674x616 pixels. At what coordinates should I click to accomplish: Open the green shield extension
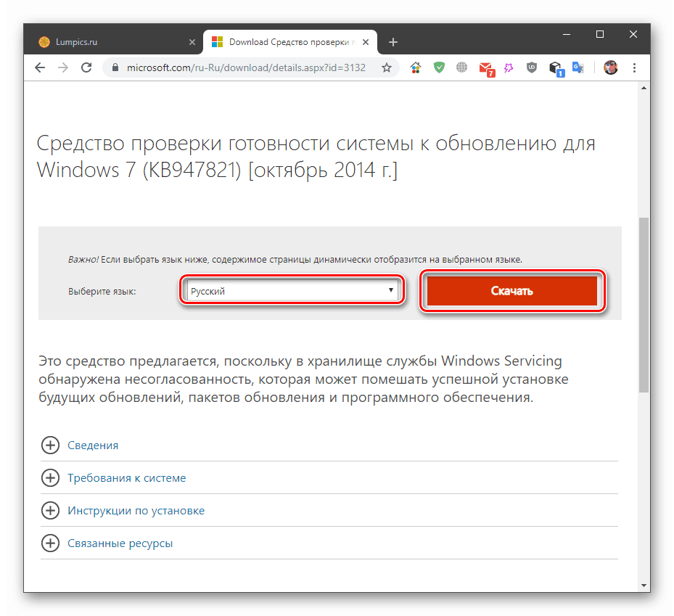[439, 67]
